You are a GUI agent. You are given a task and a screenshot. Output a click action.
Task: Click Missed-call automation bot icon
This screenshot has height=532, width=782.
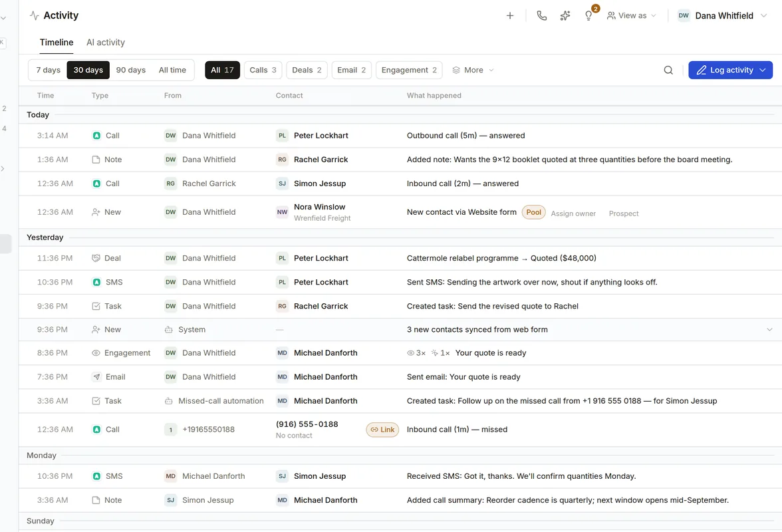click(169, 401)
